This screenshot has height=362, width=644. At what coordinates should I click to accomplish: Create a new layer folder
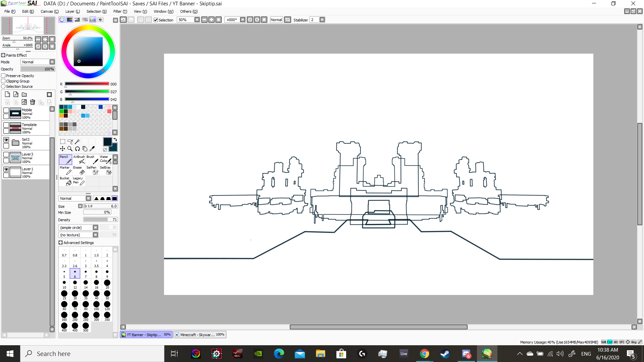pos(24,95)
